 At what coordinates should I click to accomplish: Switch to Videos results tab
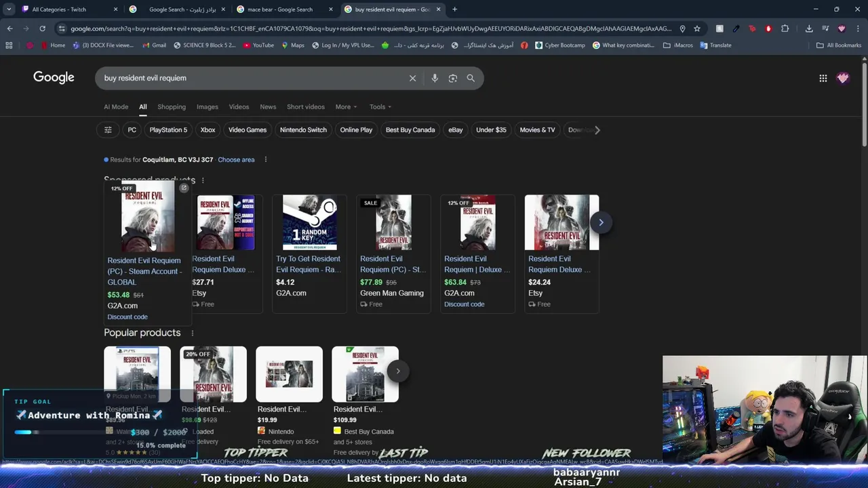(239, 106)
